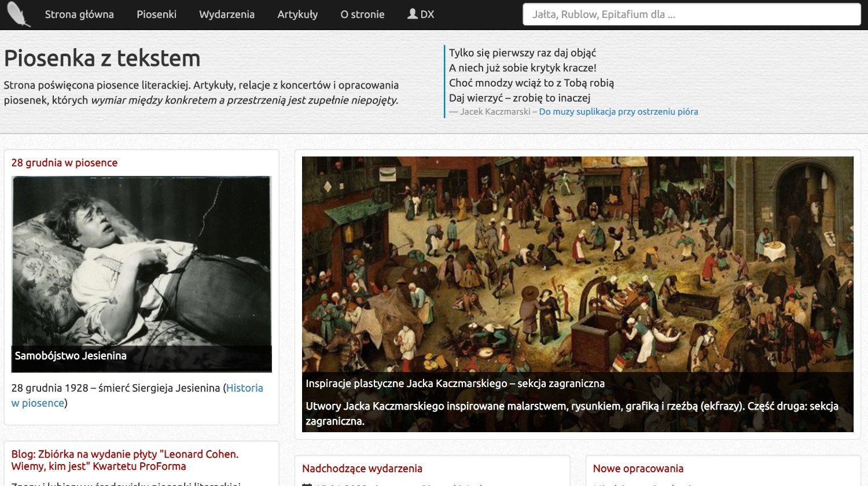This screenshot has height=486, width=868.
Task: Open the Piosenki menu item
Action: 156,14
